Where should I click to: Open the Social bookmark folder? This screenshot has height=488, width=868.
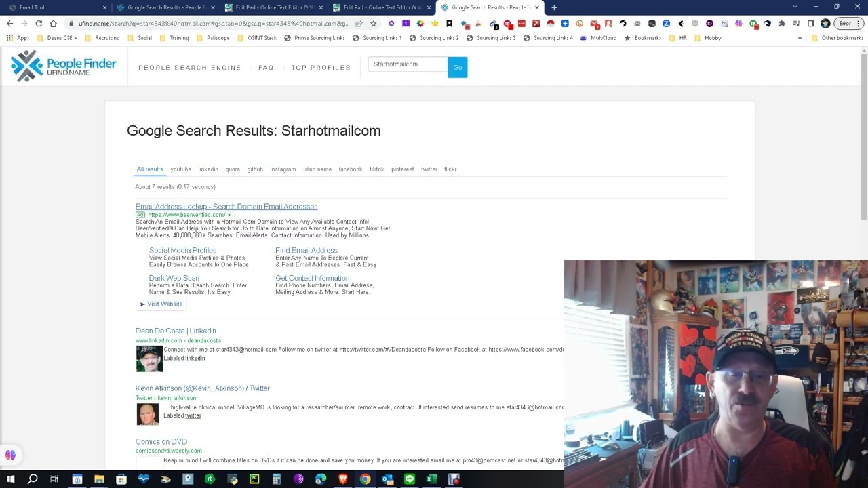139,38
